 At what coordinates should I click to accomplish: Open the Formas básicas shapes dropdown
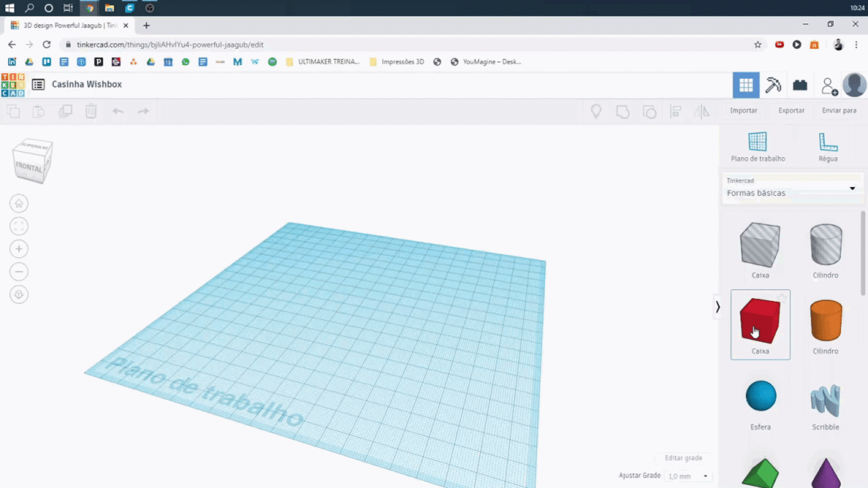click(792, 189)
